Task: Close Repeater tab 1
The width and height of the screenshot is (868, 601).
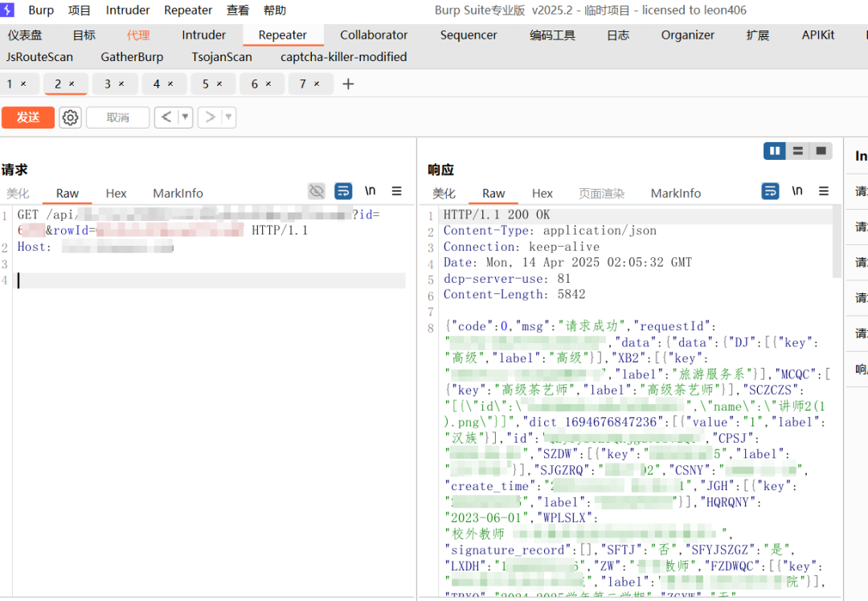Action: pyautogui.click(x=23, y=84)
